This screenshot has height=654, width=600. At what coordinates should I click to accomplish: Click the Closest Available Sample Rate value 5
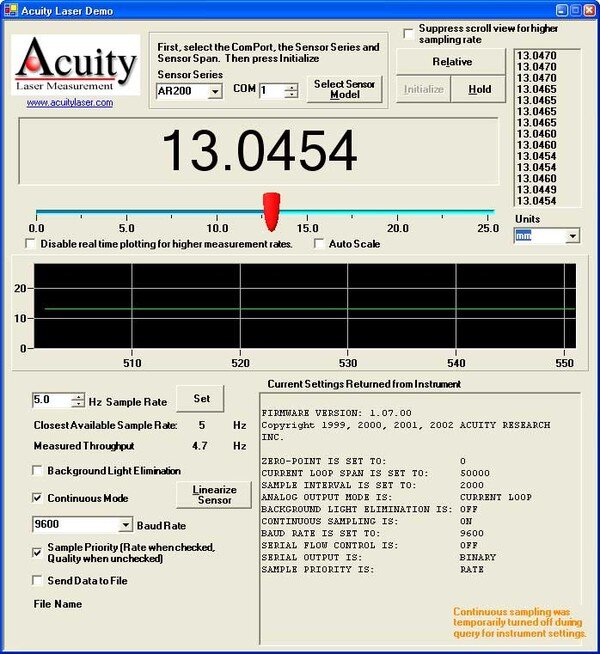coord(202,425)
